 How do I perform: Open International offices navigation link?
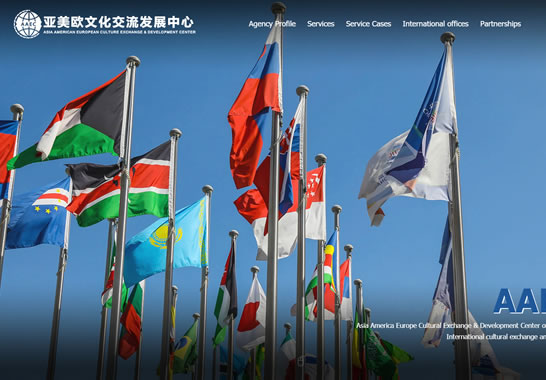tap(436, 24)
